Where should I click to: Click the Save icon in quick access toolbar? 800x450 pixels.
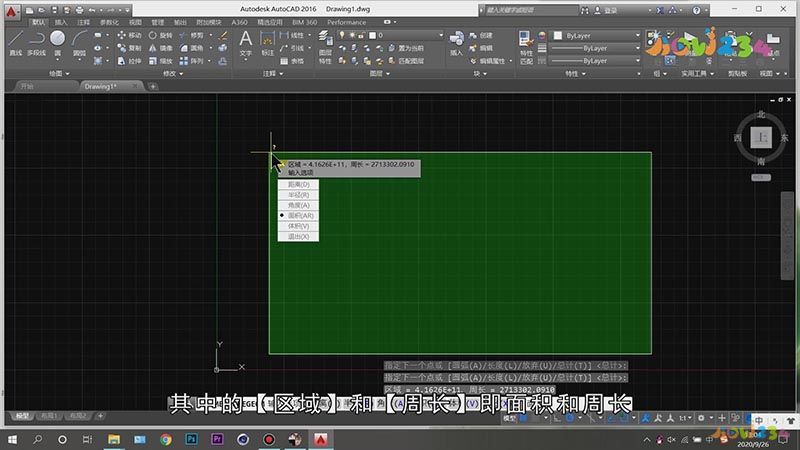(x=54, y=10)
